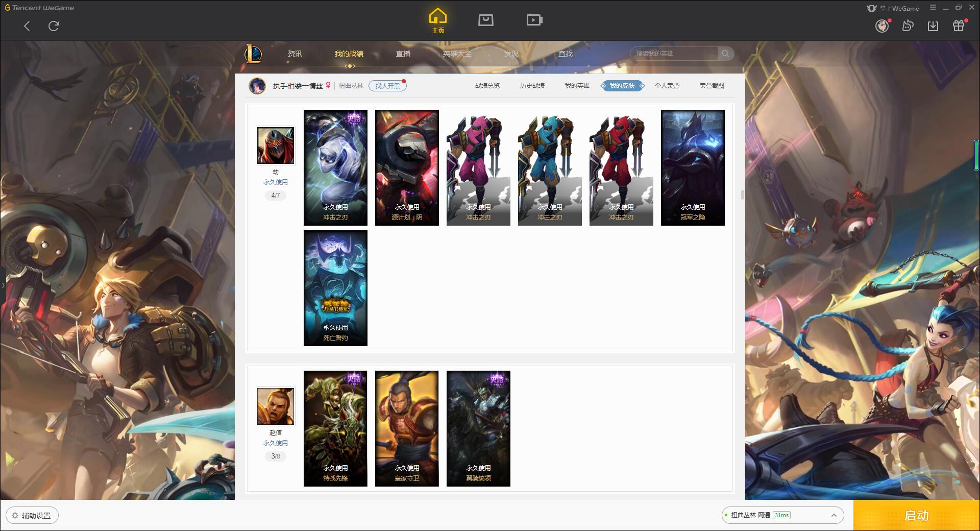Open the 翼骑统领 skin card
This screenshot has width=980, height=531.
click(478, 428)
